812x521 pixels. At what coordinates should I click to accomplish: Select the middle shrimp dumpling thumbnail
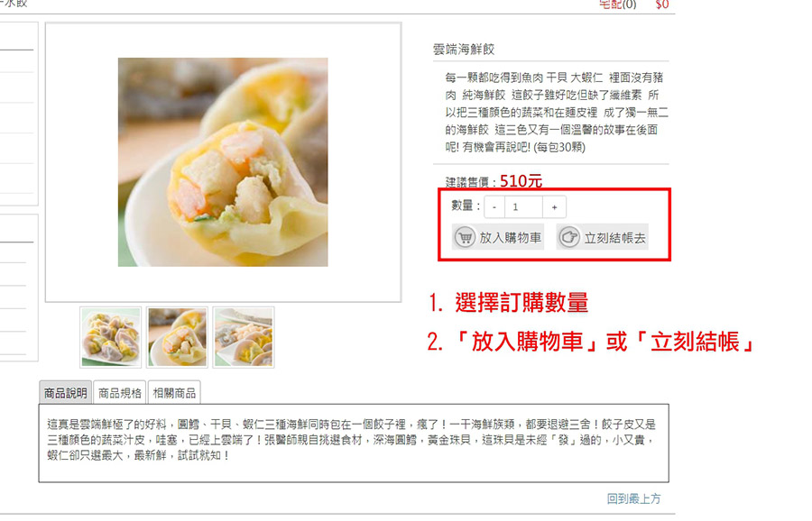coord(177,337)
